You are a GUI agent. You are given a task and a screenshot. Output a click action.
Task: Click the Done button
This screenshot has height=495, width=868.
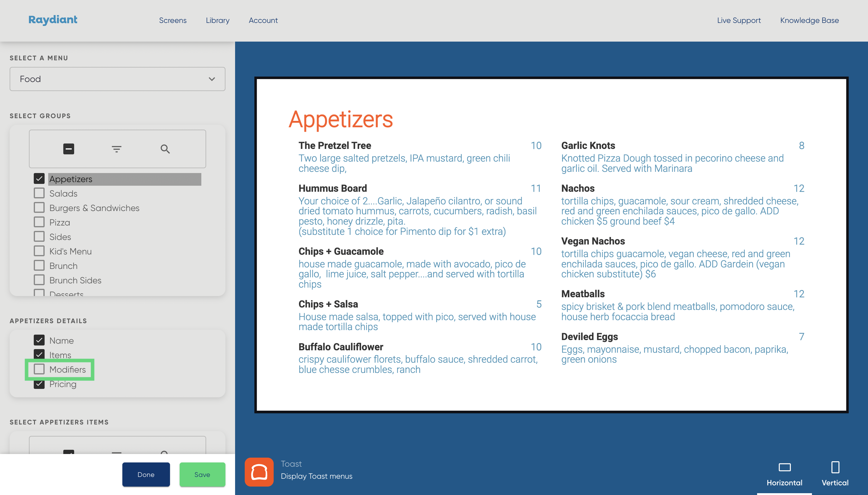tap(146, 474)
